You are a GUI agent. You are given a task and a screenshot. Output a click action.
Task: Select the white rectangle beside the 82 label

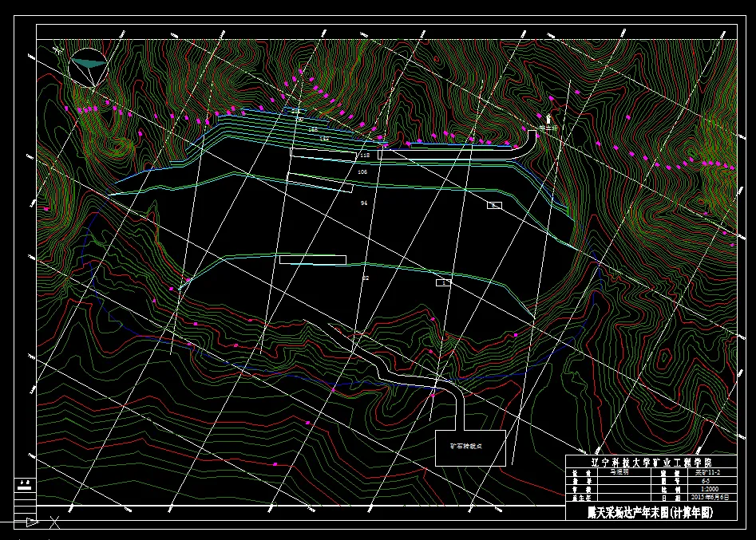click(312, 260)
